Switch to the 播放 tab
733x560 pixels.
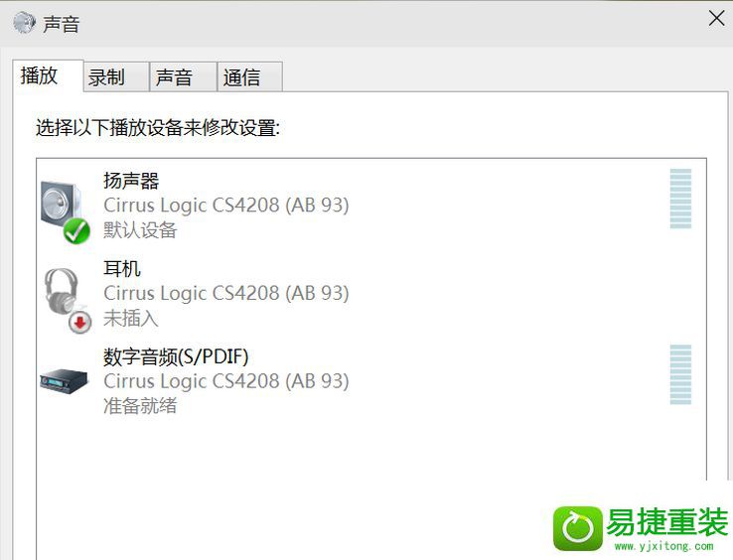coord(48,75)
